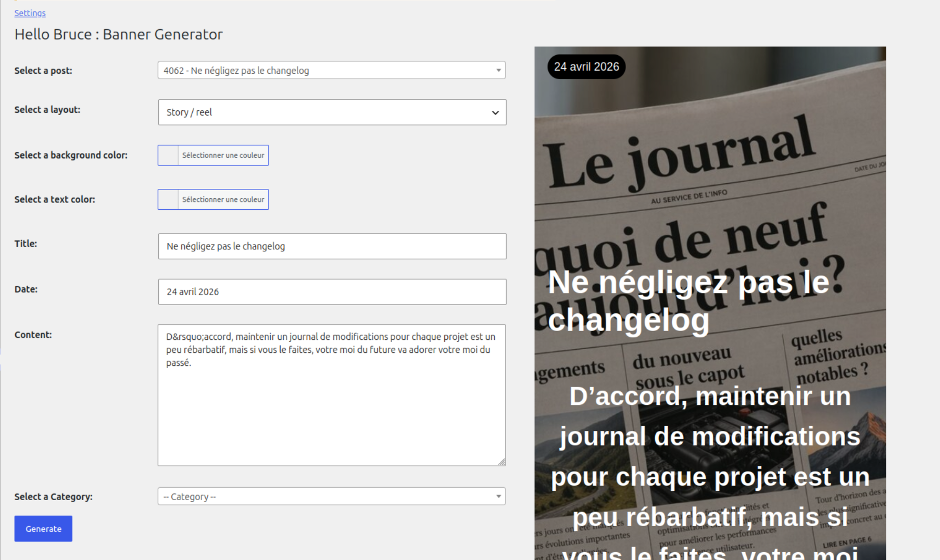Screen dimensions: 940x560
Task: Click the 'Title:' label
Action: click(26, 244)
